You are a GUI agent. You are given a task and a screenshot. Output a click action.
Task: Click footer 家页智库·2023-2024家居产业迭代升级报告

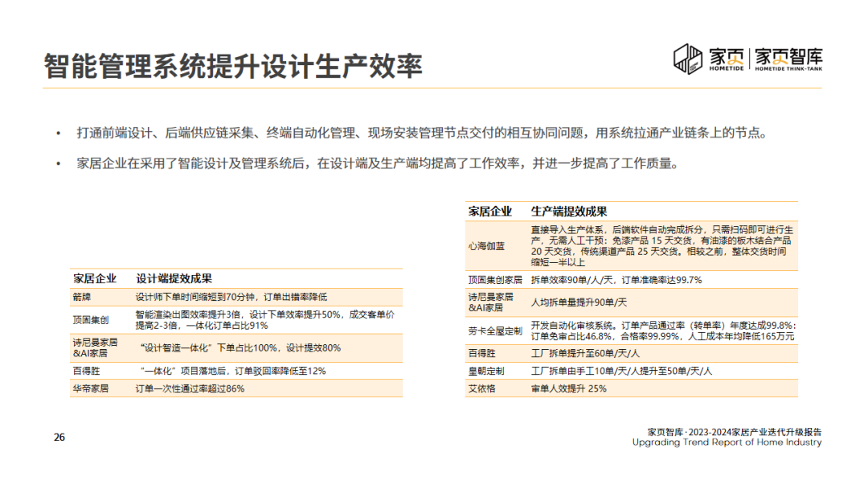pos(735,432)
